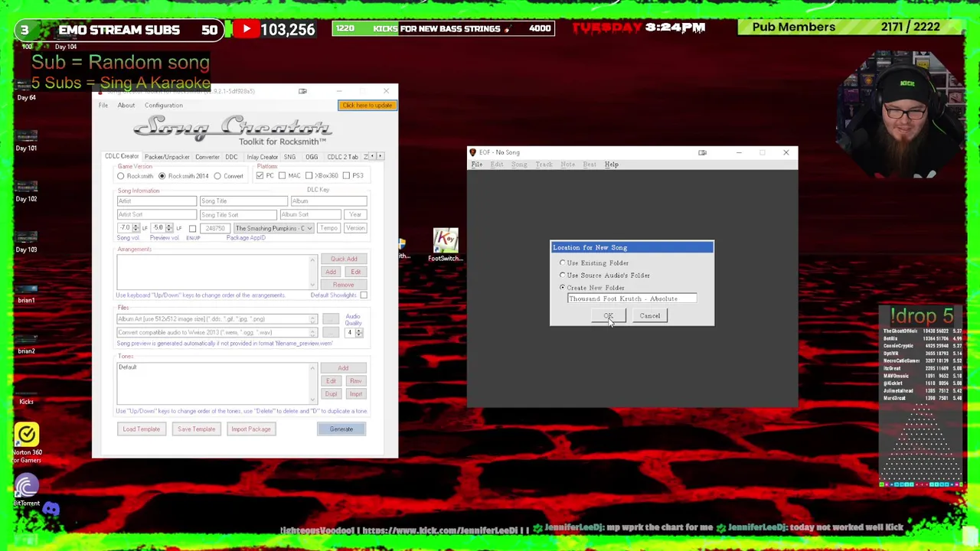Open the Configuration menu
980x551 pixels.
[x=164, y=106]
